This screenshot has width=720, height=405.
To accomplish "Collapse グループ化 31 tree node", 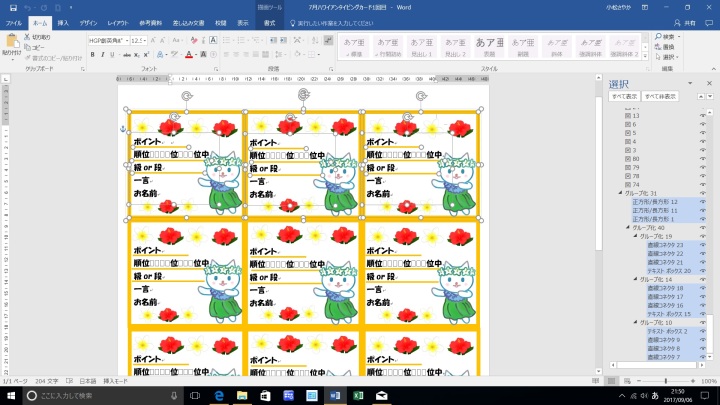I will 620,193.
